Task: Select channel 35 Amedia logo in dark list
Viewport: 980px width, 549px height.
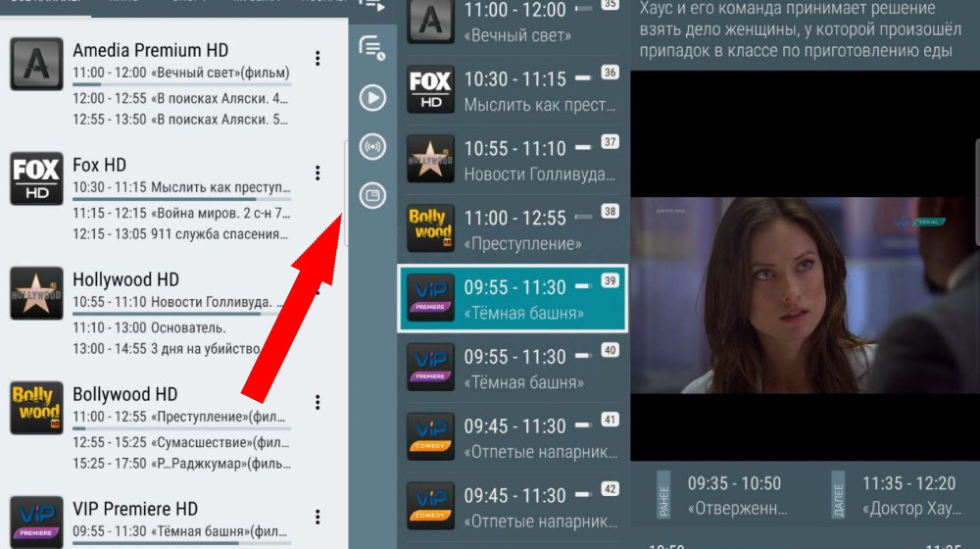Action: coord(430,22)
